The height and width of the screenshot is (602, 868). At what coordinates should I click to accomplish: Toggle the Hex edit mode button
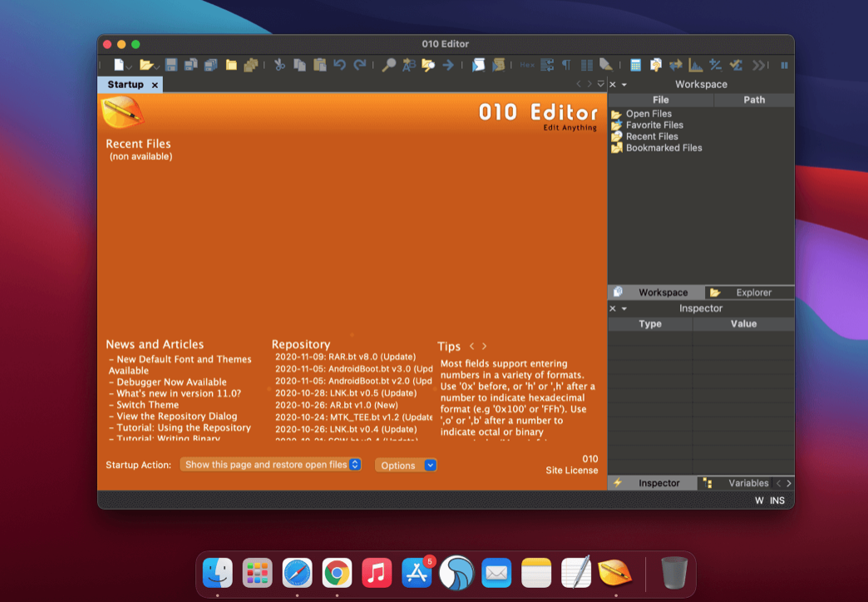527,65
